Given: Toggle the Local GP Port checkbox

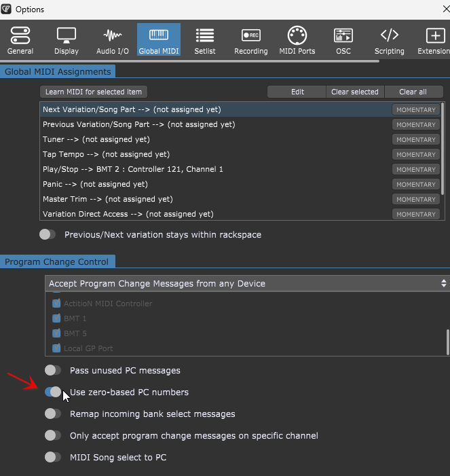Looking at the screenshot, I should 56,348.
